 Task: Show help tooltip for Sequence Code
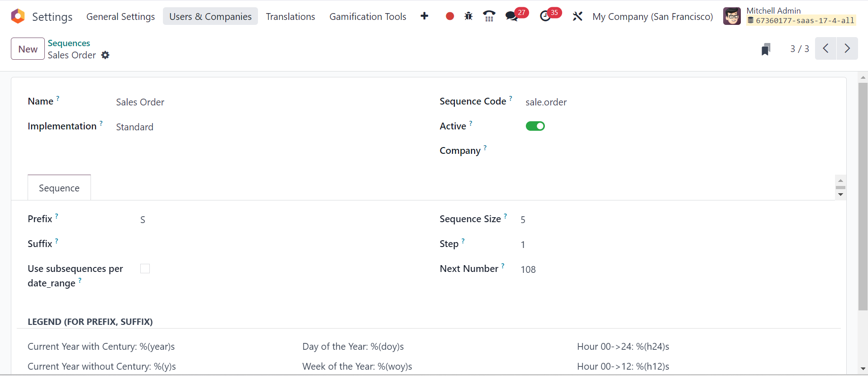(x=510, y=98)
